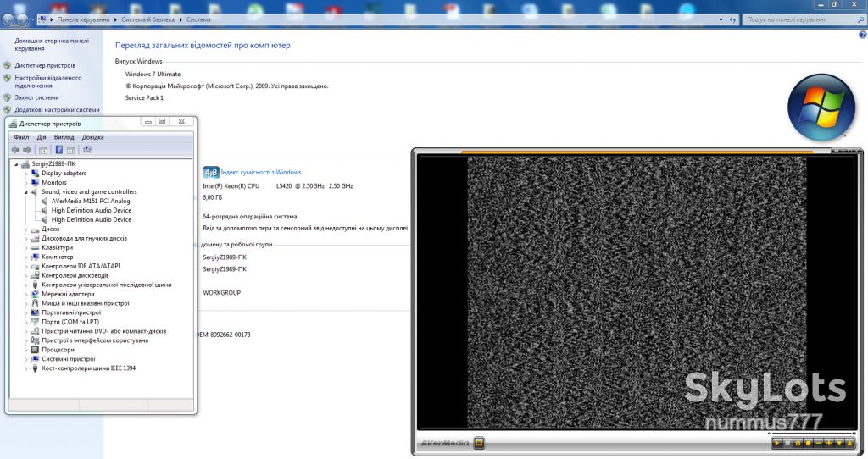The image size is (868, 459).
Task: Click the Explorer back navigation button
Action: pyautogui.click(x=8, y=20)
